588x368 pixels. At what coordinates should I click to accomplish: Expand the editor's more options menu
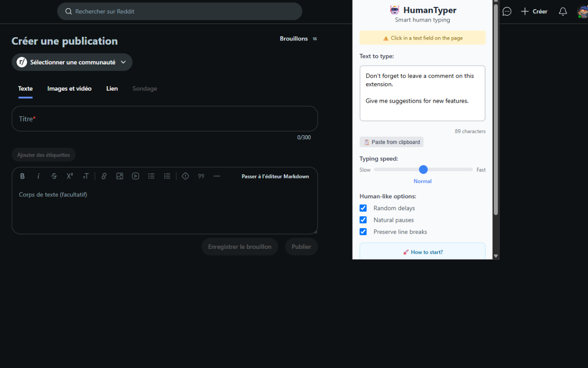click(x=216, y=176)
